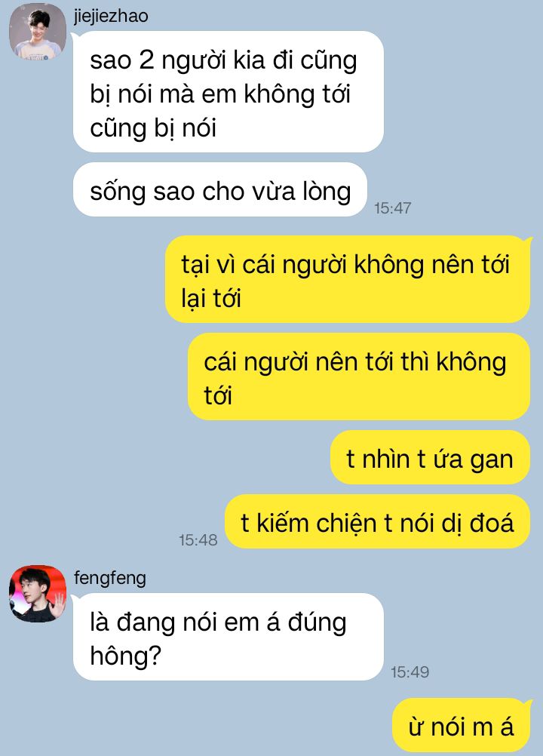Image resolution: width=543 pixels, height=756 pixels.
Task: Click the 15:47 timestamp
Action: pyautogui.click(x=393, y=207)
